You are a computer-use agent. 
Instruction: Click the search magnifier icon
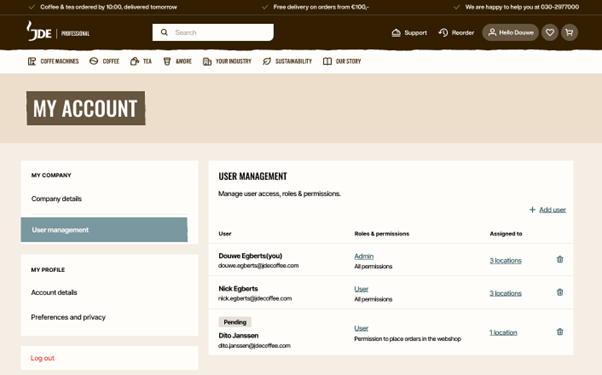click(164, 33)
